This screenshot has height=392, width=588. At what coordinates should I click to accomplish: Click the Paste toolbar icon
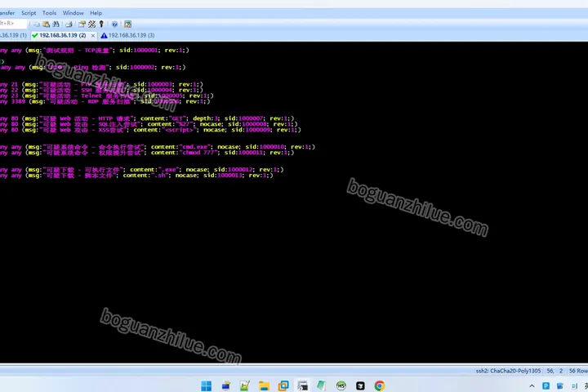click(x=46, y=24)
